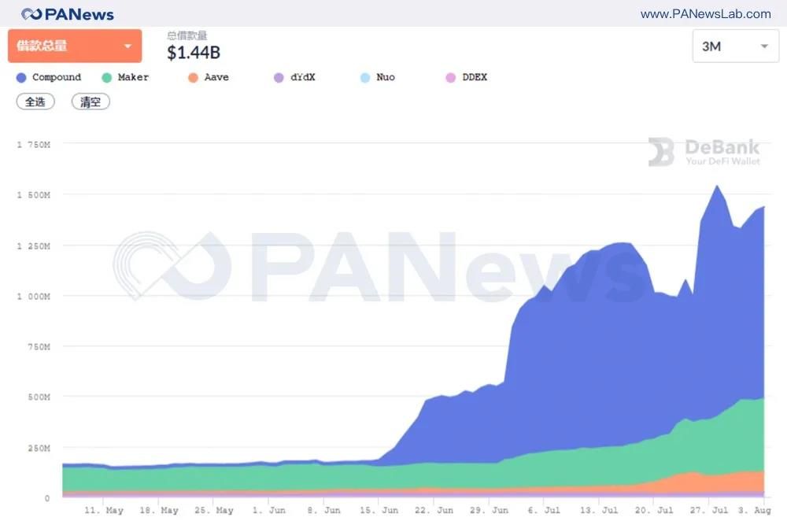Image resolution: width=787 pixels, height=532 pixels.
Task: Click the $1.44B total borrow value
Action: [194, 52]
